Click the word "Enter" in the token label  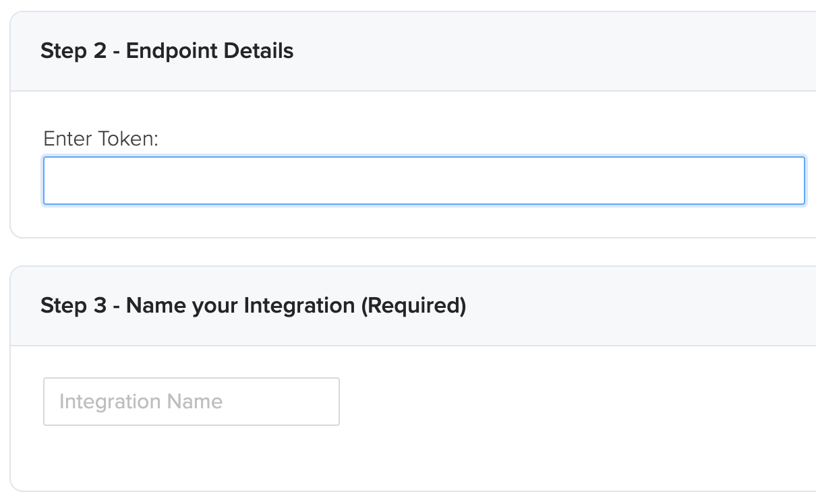point(68,139)
